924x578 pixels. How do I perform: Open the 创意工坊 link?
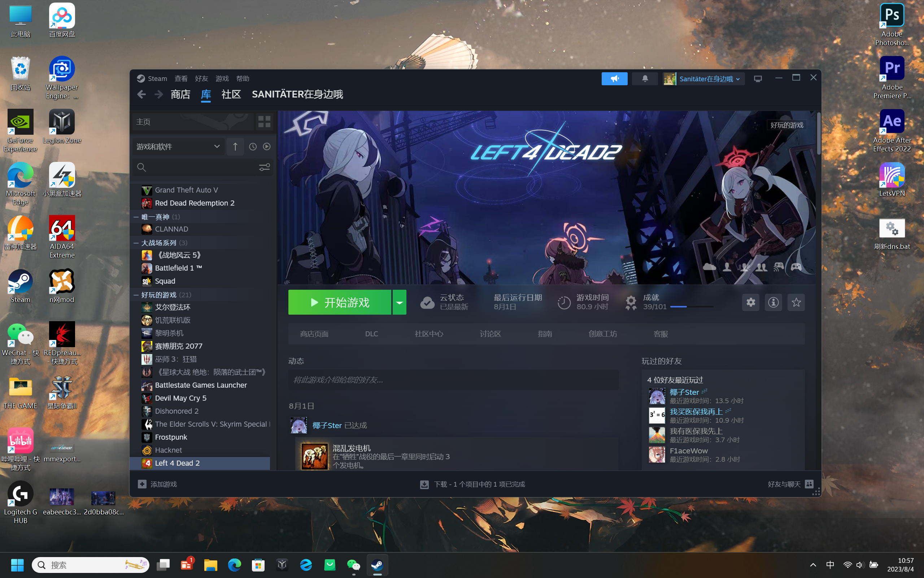tap(603, 334)
